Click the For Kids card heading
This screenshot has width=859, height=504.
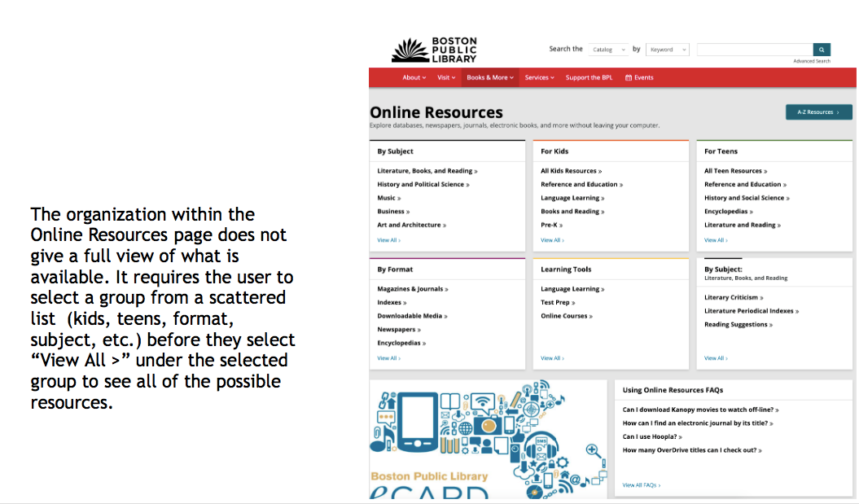554,151
